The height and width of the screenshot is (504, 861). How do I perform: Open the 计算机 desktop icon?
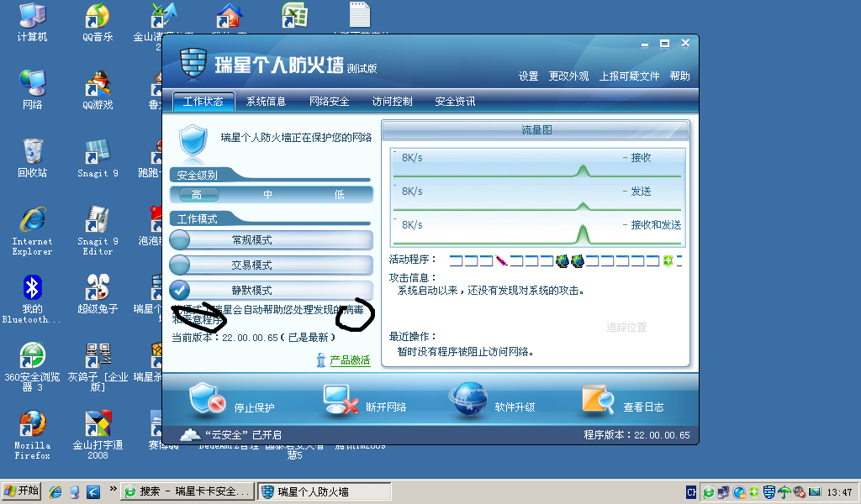point(32,23)
